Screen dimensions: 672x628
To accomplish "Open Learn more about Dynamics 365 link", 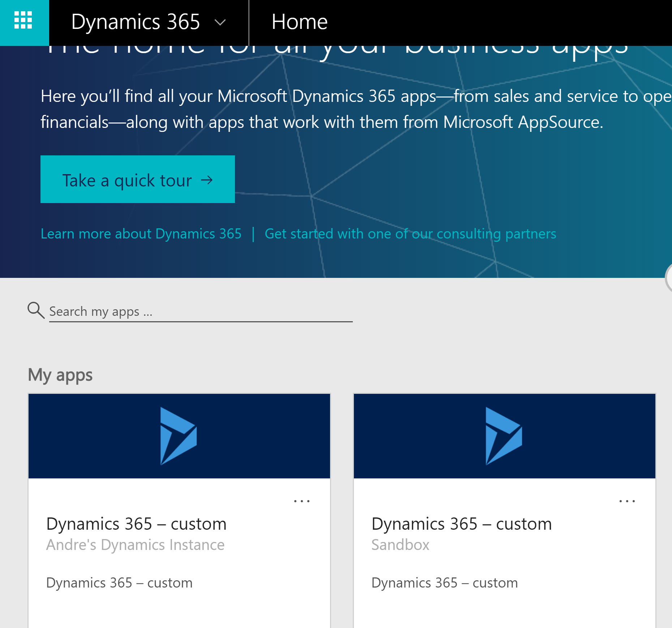I will (x=141, y=234).
